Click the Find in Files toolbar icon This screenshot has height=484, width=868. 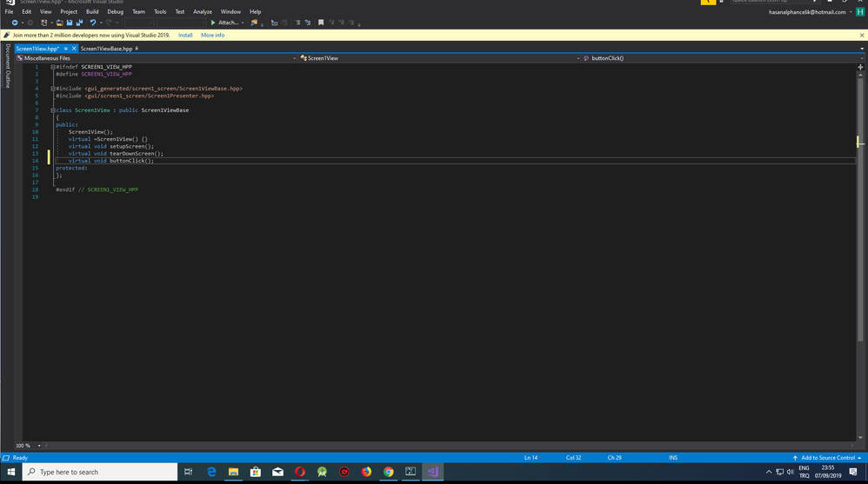(254, 23)
